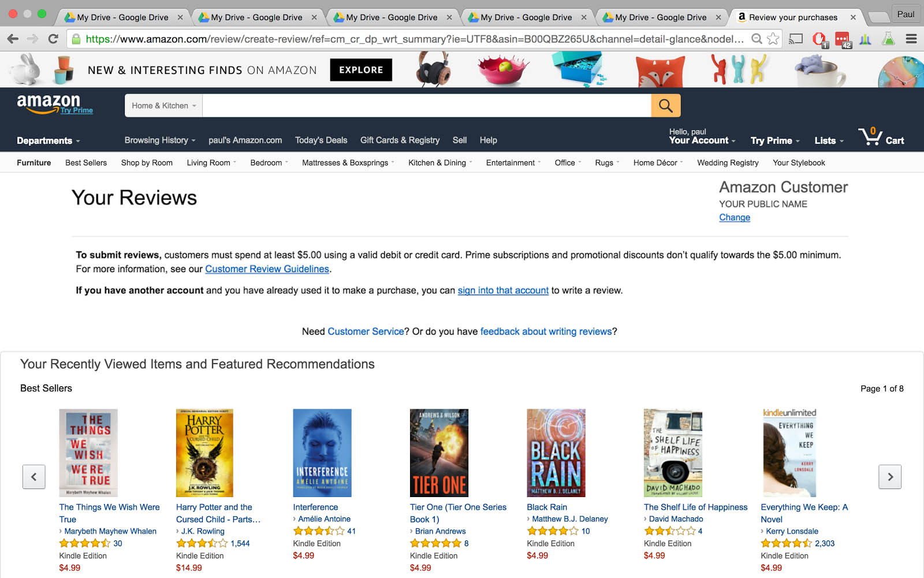The height and width of the screenshot is (578, 924).
Task: Open author Kerry Lonsdale link
Action: (x=792, y=531)
